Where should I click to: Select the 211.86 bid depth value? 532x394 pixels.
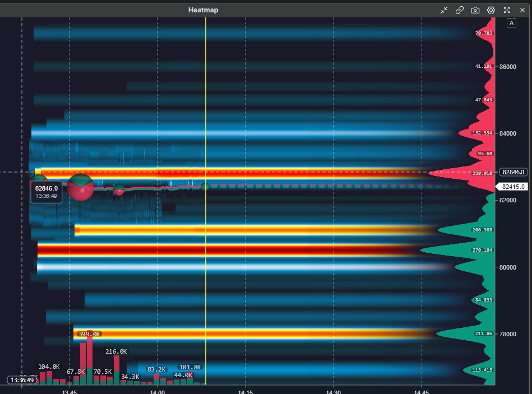coord(483,333)
